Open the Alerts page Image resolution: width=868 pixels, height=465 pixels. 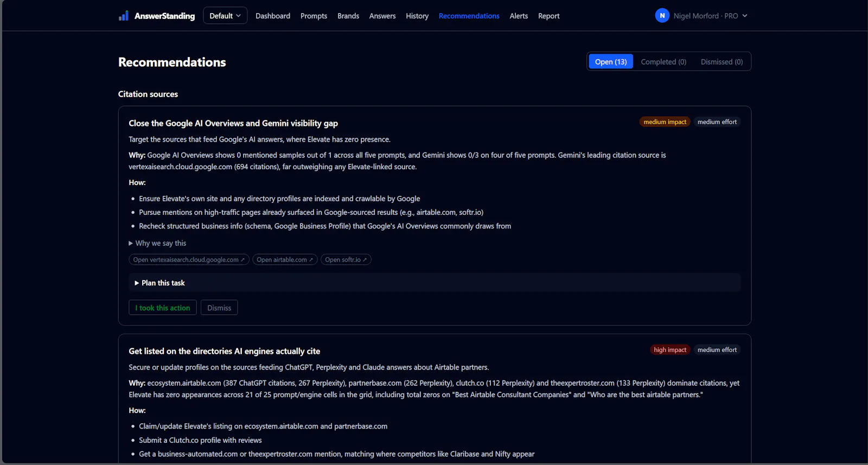point(519,16)
